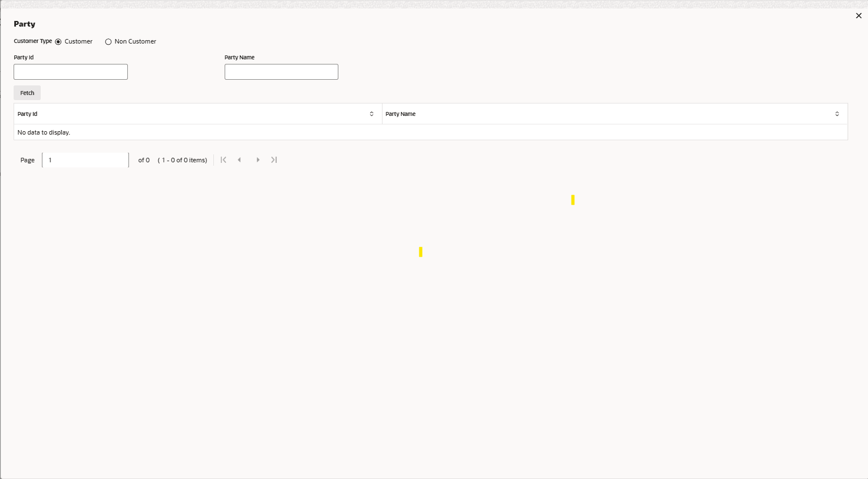Select the Customer radio button
This screenshot has height=479, width=868.
click(58, 42)
